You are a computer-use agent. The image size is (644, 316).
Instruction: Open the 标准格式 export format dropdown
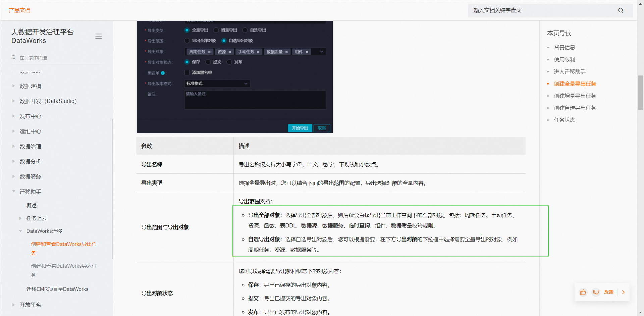point(217,84)
